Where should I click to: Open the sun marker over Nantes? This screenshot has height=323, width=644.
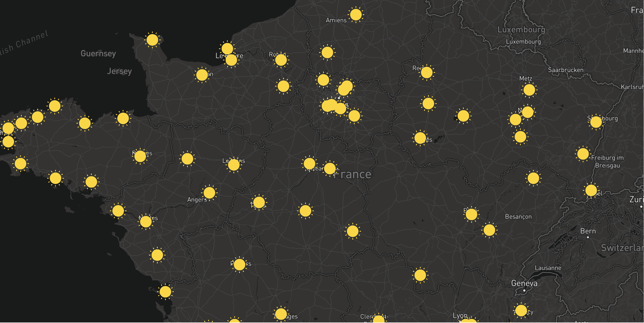[146, 222]
